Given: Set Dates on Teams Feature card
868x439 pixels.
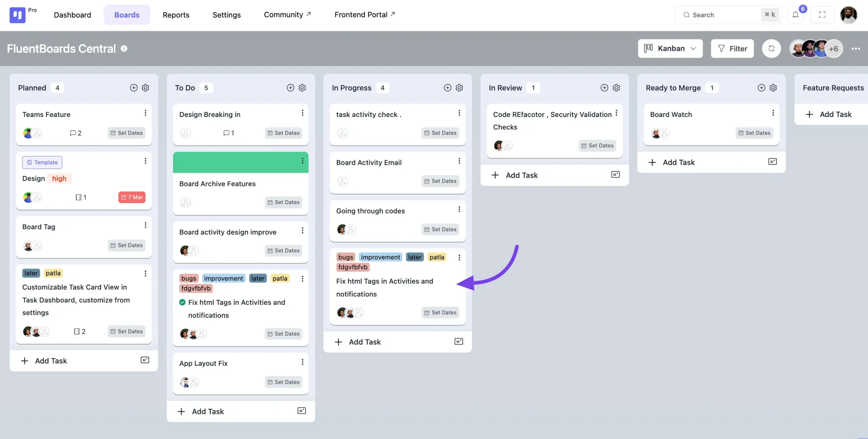Looking at the screenshot, I should click(x=127, y=133).
